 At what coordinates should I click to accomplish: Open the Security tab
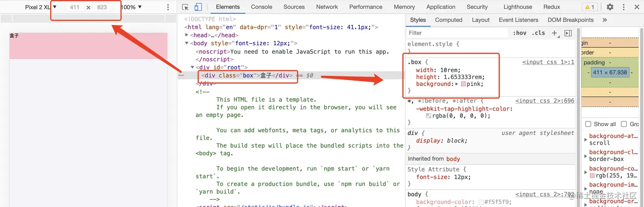[x=477, y=7]
